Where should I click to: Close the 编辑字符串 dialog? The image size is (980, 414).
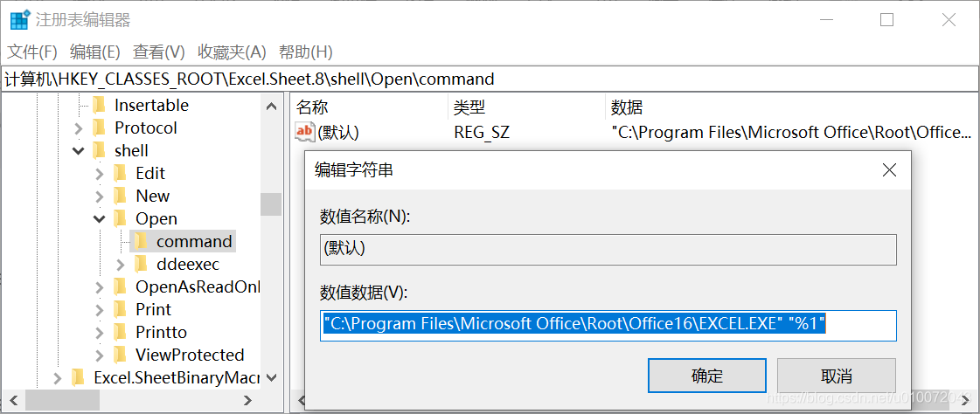(889, 170)
